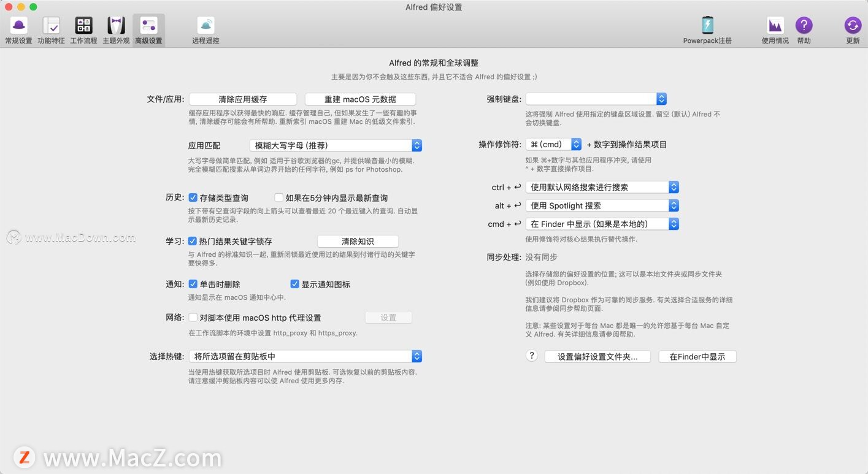Click the 文件/应用: section label
Image resolution: width=868 pixels, height=474 pixels.
(166, 99)
